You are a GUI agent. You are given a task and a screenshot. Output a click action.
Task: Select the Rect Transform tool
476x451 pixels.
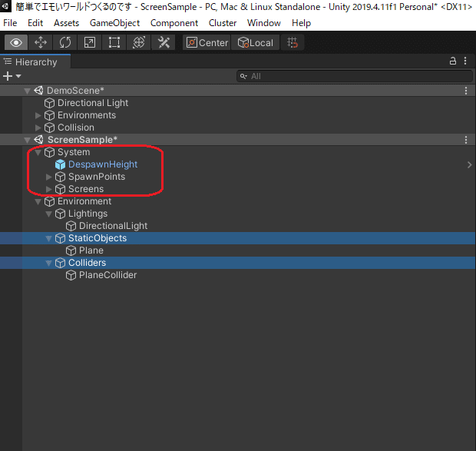click(x=114, y=42)
